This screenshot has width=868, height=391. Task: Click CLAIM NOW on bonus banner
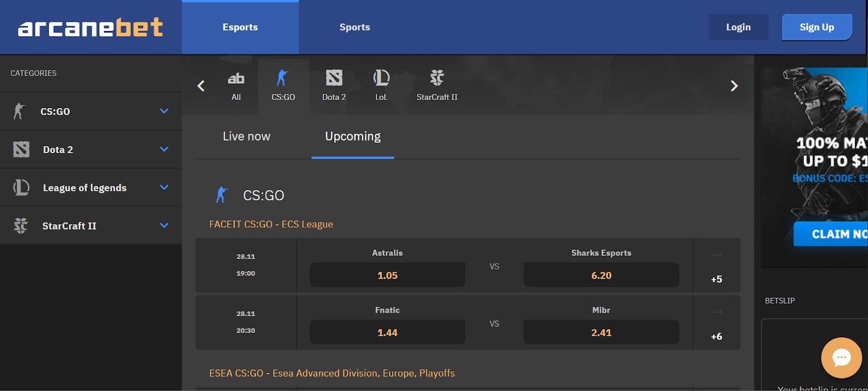831,234
